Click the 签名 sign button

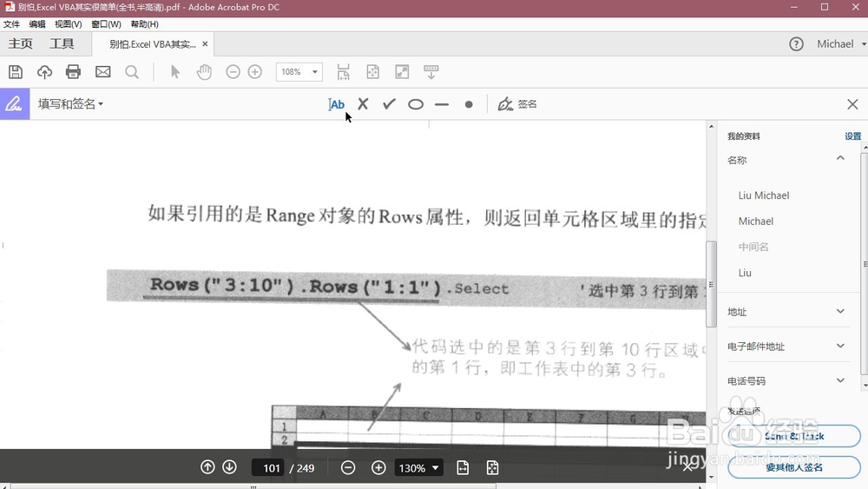click(517, 104)
